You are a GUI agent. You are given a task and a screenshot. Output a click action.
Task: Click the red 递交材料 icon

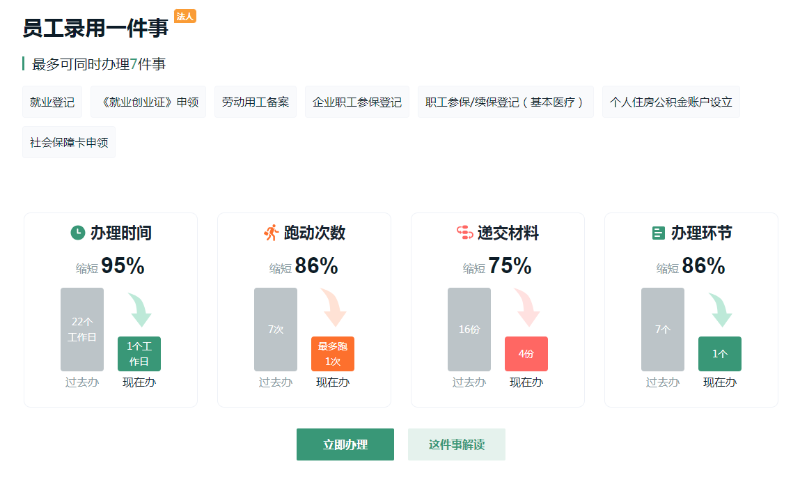click(465, 233)
